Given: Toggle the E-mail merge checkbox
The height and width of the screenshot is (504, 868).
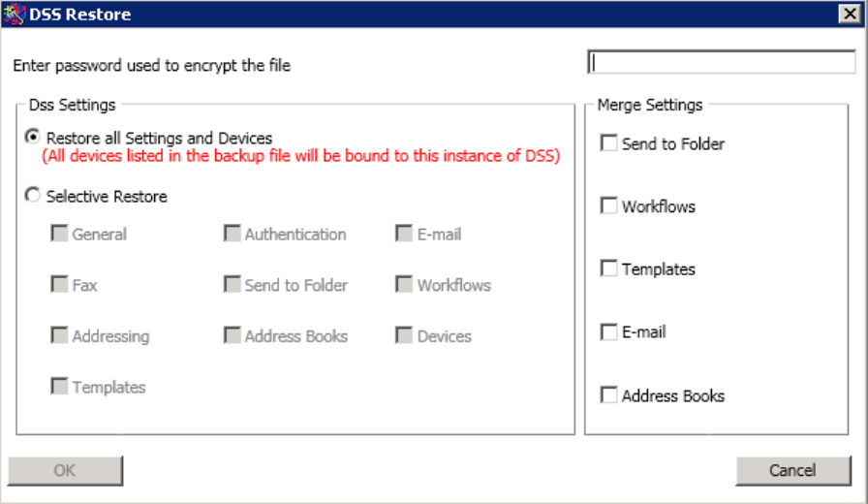Looking at the screenshot, I should pos(609,332).
